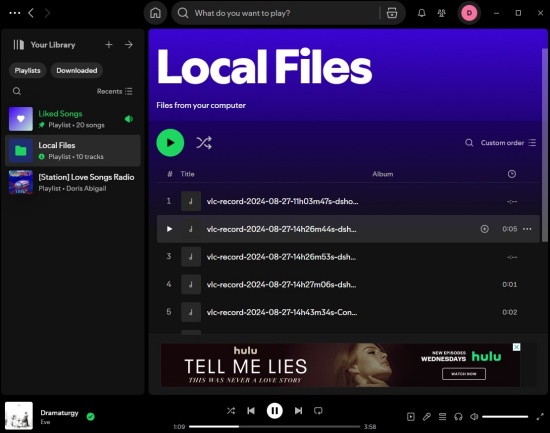Connect to a device
The height and width of the screenshot is (433, 550).
(x=458, y=417)
